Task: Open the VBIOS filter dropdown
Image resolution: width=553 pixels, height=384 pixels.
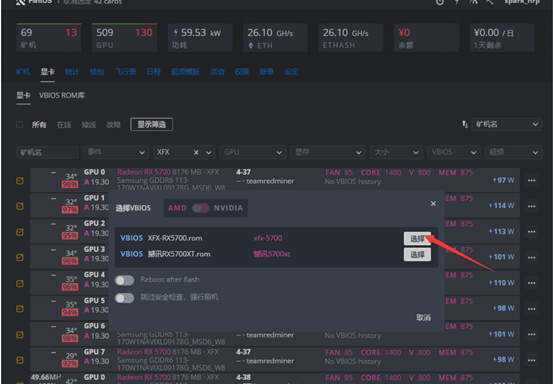Action: [x=454, y=152]
